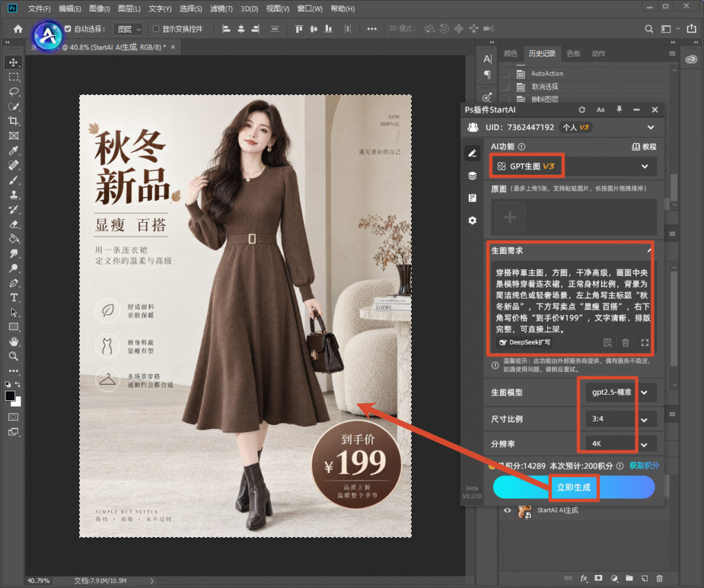Screen dimensions: 704x588
Task: Toggle visibility of StartAI AI生成 layer
Action: point(507,510)
